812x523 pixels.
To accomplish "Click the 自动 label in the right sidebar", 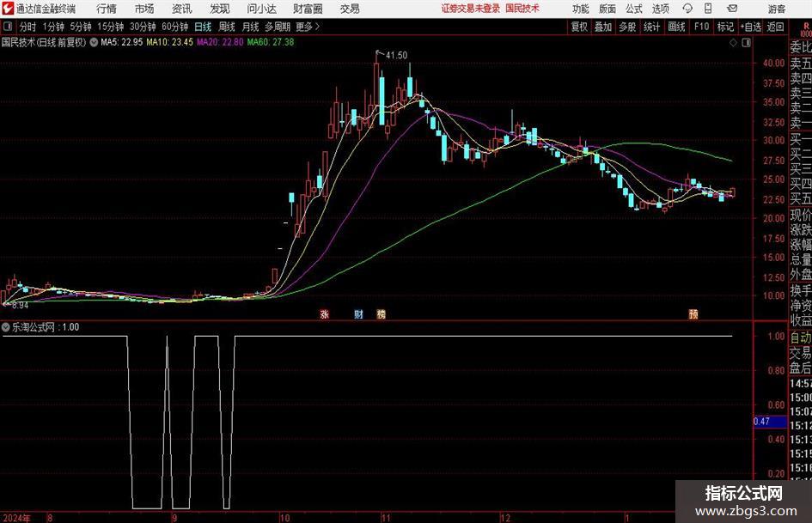I will click(801, 338).
